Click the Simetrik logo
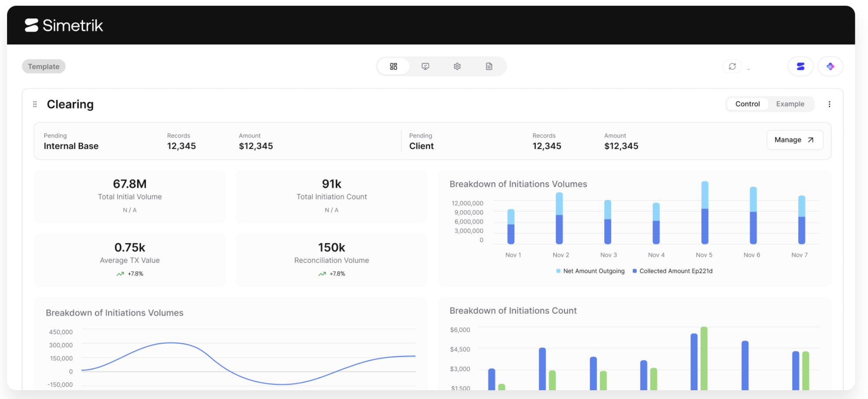The height and width of the screenshot is (399, 868). pyautogui.click(x=64, y=25)
